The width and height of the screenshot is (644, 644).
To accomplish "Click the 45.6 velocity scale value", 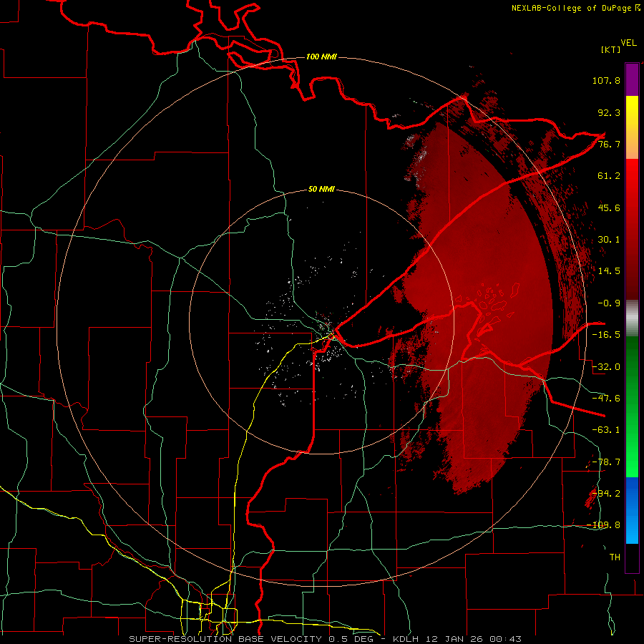I will 609,208.
